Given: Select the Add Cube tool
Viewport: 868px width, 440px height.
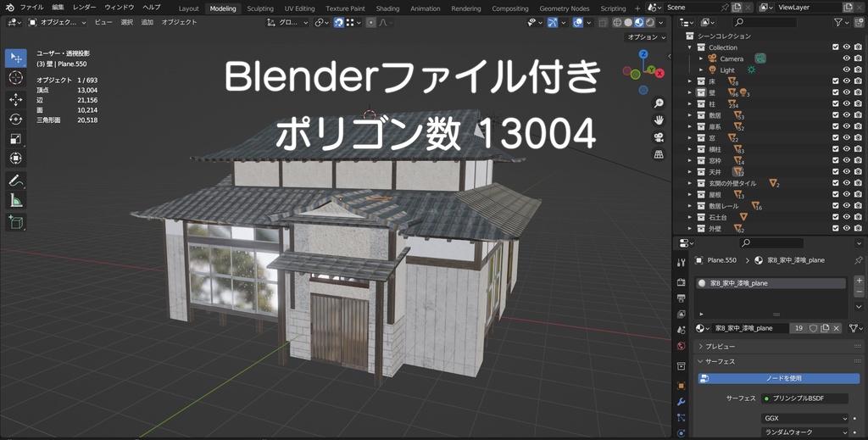Looking at the screenshot, I should point(15,222).
